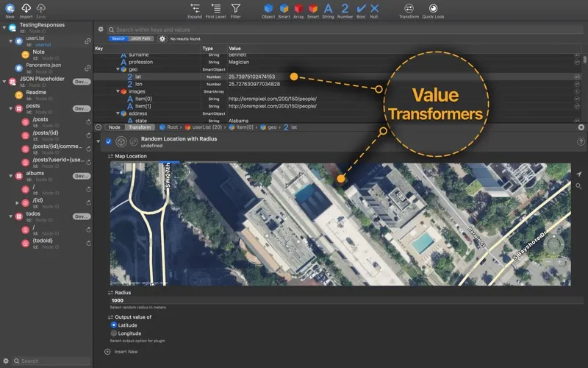Click the transformer edit pencil icon
The height and width of the screenshot is (368, 588).
coord(134,141)
